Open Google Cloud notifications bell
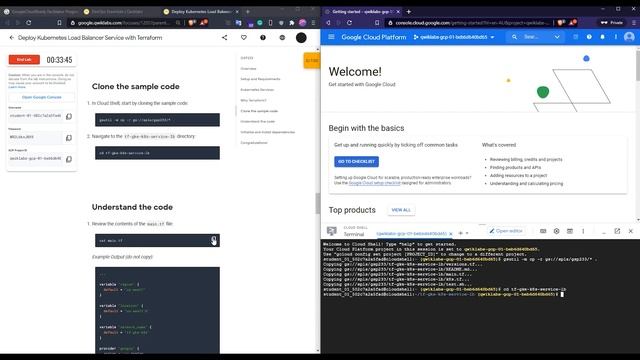This screenshot has width=640, height=360. point(602,37)
